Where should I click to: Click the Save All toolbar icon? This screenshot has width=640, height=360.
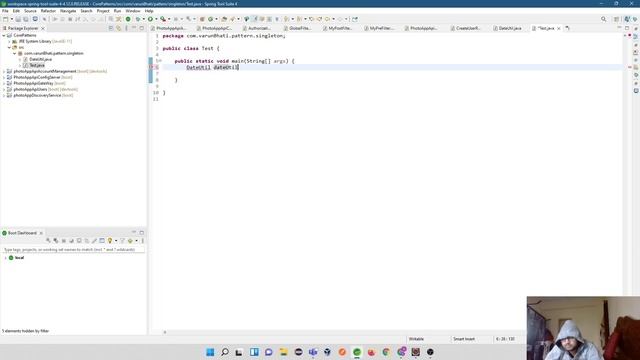[x=26, y=19]
